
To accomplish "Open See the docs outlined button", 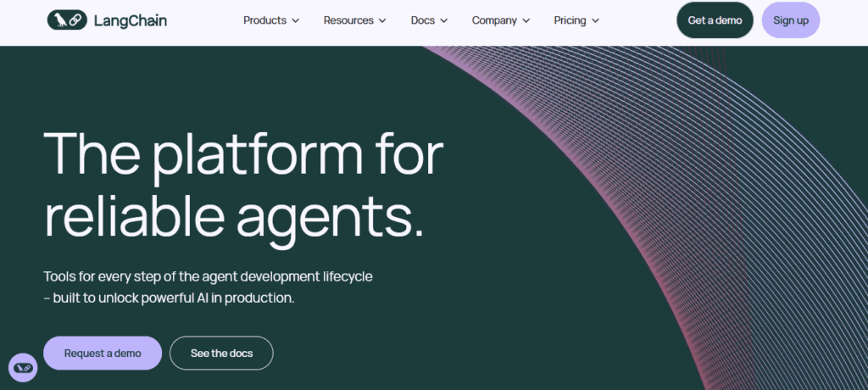I will [221, 353].
